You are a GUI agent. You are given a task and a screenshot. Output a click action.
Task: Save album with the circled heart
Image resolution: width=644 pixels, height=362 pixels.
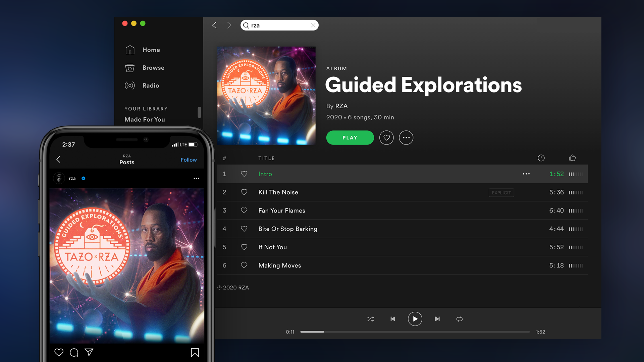point(386,138)
